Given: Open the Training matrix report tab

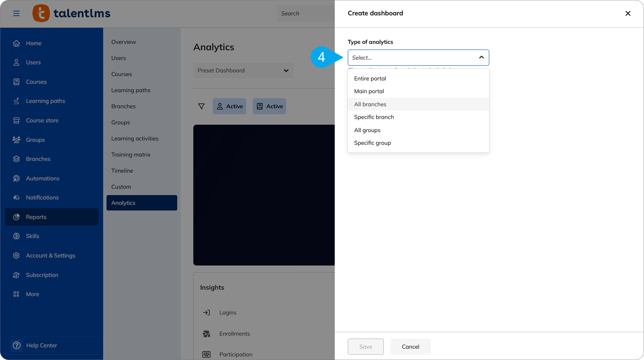Looking at the screenshot, I should tap(131, 155).
